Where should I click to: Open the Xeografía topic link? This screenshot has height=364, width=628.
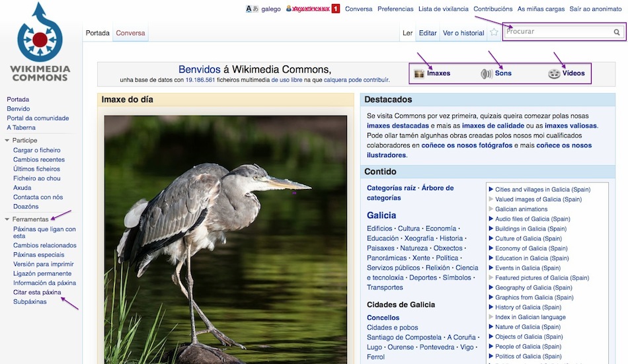tap(419, 238)
